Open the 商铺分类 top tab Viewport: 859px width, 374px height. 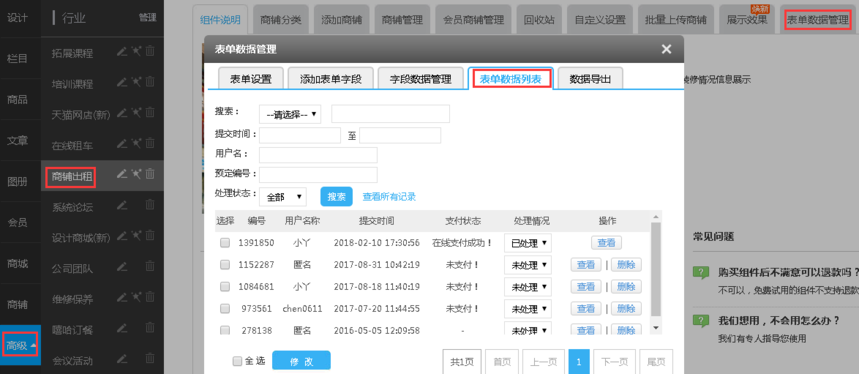click(x=281, y=20)
